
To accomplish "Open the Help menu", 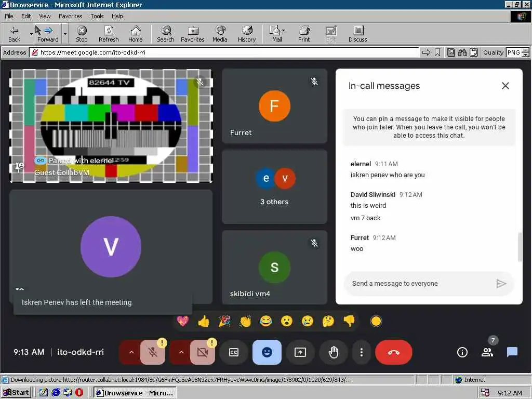I will pyautogui.click(x=117, y=16).
